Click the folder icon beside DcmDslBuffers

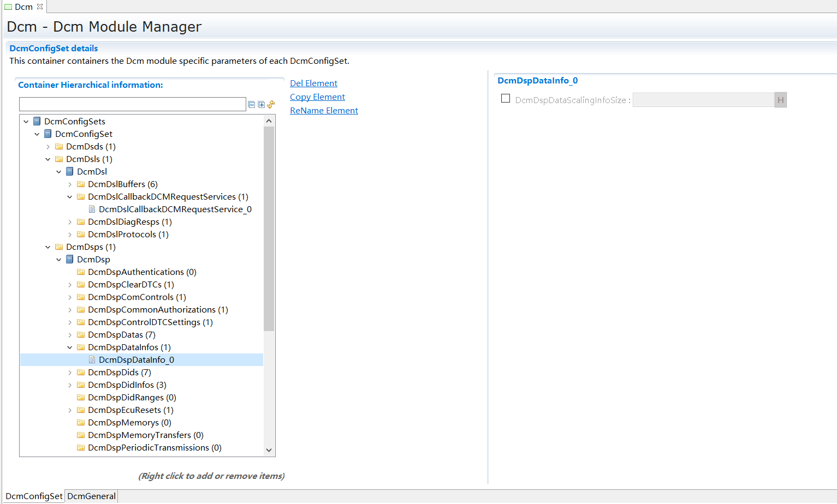click(80, 184)
